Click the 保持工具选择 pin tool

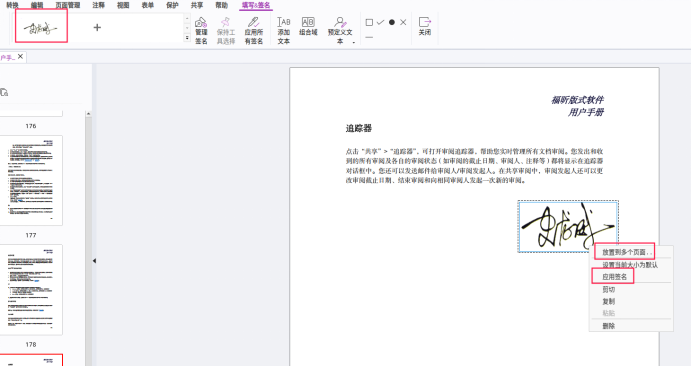tap(226, 31)
